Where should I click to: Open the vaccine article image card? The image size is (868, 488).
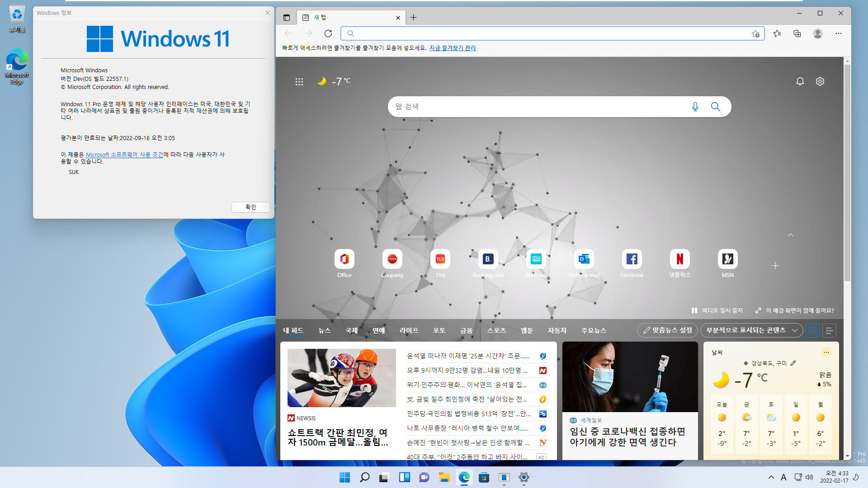tap(630, 377)
